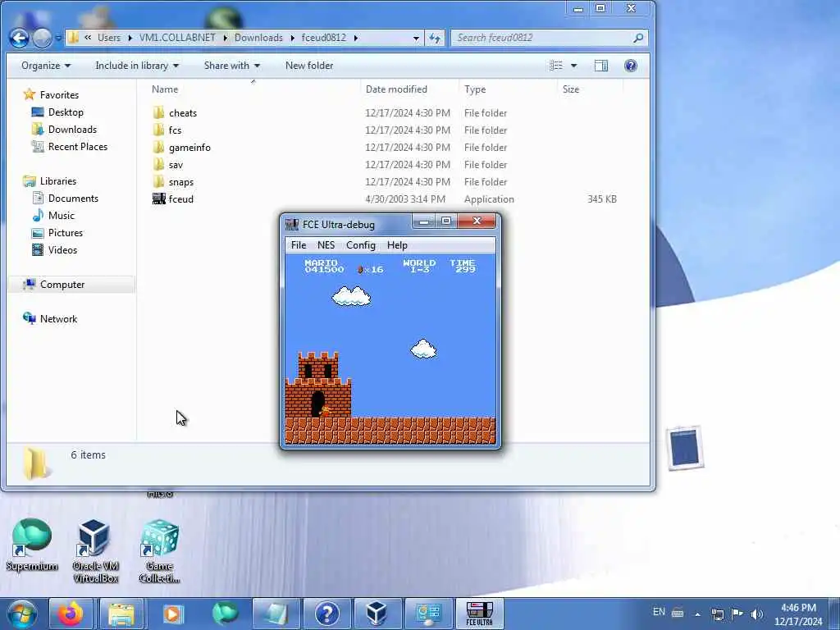Select the cheats folder
840x630 pixels.
pyautogui.click(x=183, y=113)
